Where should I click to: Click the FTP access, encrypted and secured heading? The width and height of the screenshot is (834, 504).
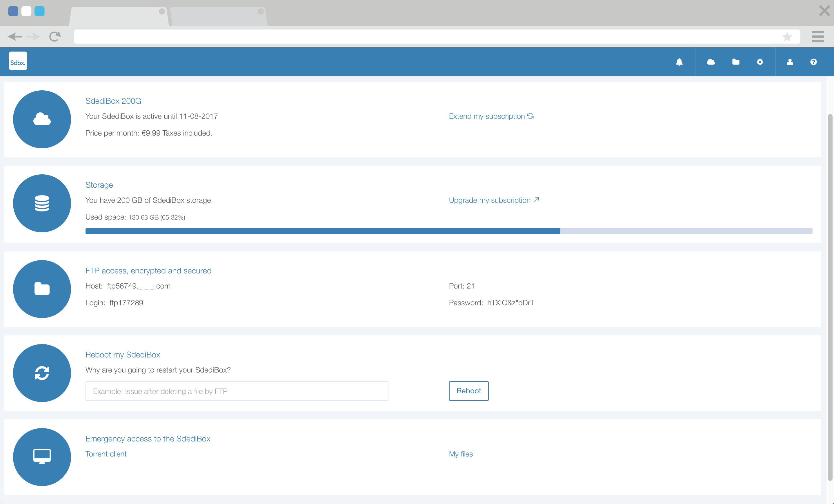tap(148, 271)
